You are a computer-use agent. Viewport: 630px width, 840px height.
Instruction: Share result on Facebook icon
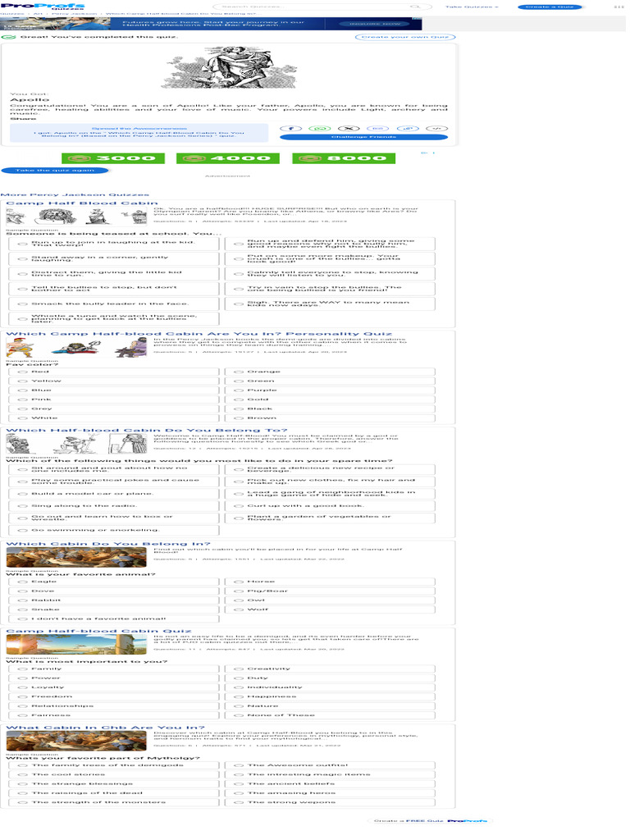tap(291, 129)
